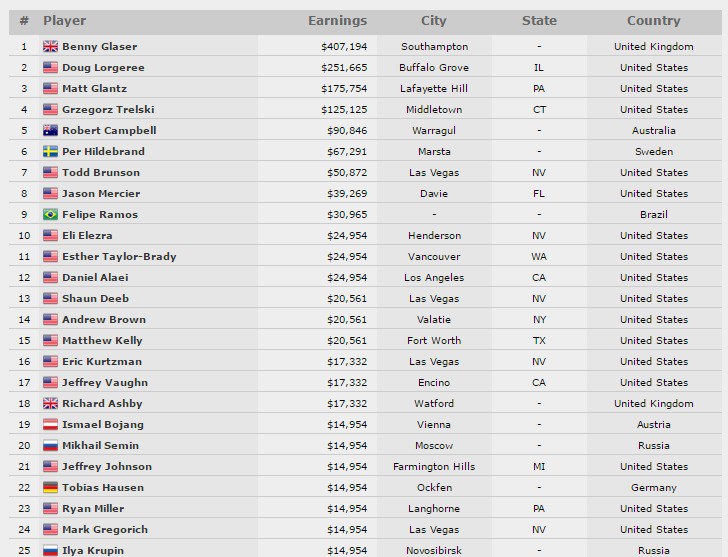728x557 pixels.
Task: Select player name Esther Taylor-Brady
Action: pyautogui.click(x=119, y=257)
